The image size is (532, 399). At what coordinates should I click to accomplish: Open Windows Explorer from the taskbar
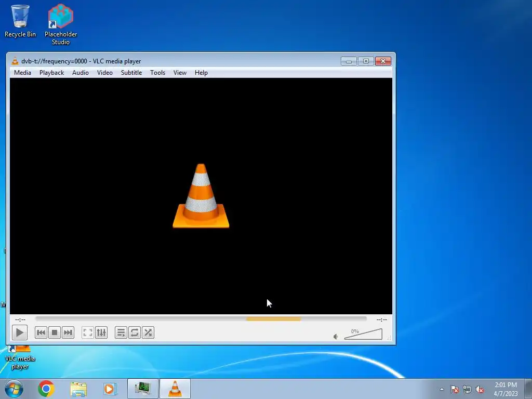(78, 389)
